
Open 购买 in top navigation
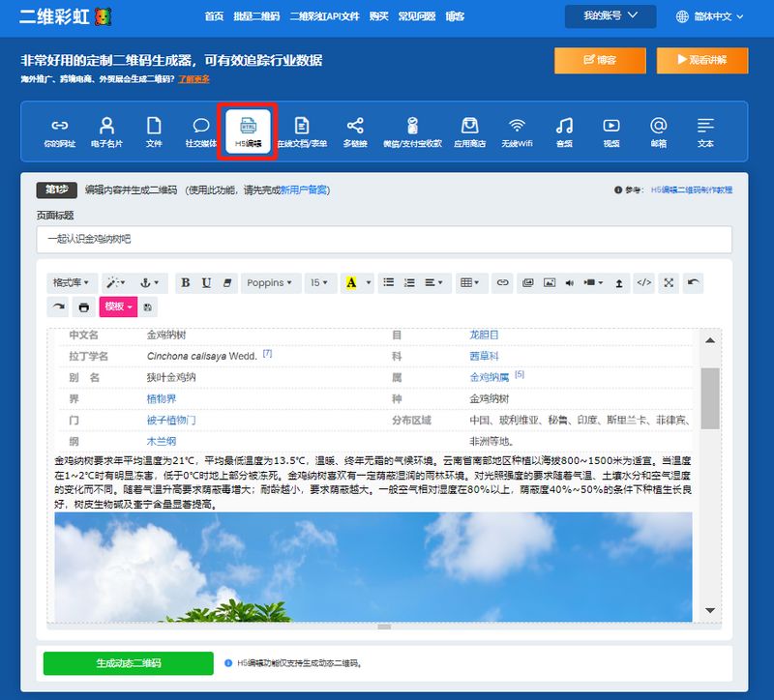click(378, 16)
